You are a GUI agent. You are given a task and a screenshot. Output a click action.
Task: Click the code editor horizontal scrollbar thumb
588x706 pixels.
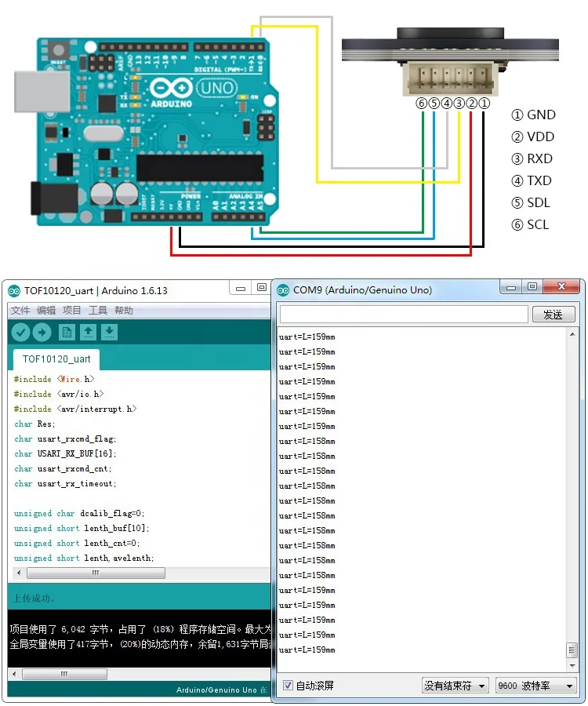[x=95, y=573]
